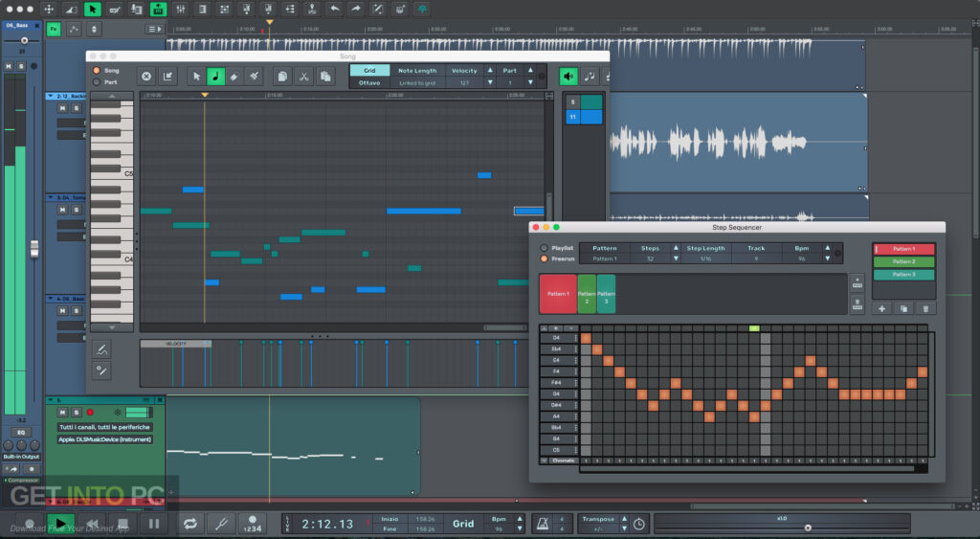Click the circled X button in piano roll
Image resolution: width=980 pixels, height=539 pixels.
click(146, 77)
